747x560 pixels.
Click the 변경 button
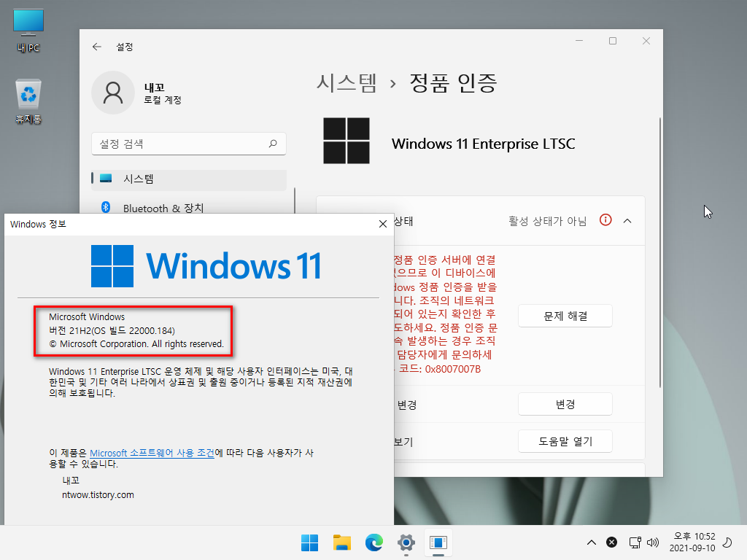click(x=565, y=404)
